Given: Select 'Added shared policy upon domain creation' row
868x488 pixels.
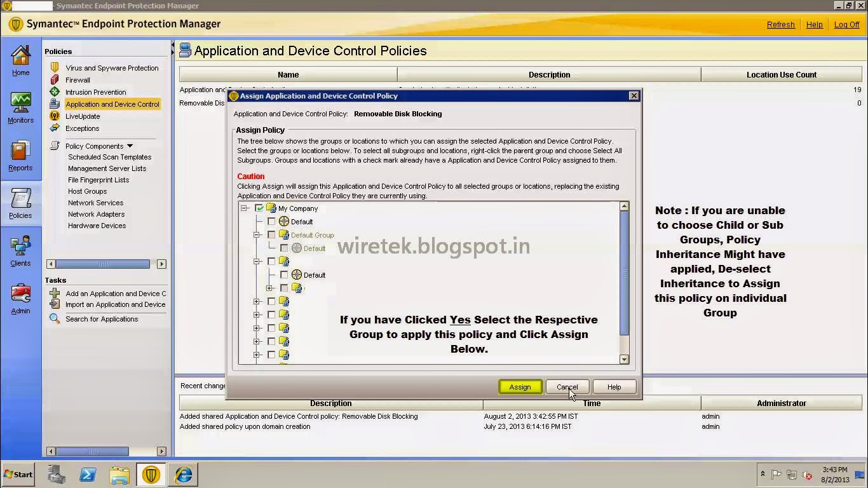Looking at the screenshot, I should [520, 426].
